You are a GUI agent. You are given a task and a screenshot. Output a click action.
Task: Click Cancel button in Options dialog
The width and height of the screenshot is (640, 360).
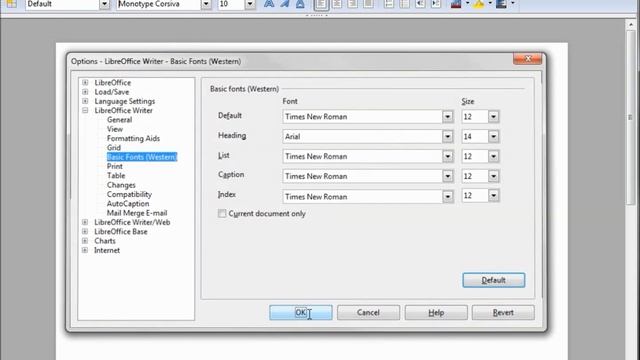pos(368,313)
